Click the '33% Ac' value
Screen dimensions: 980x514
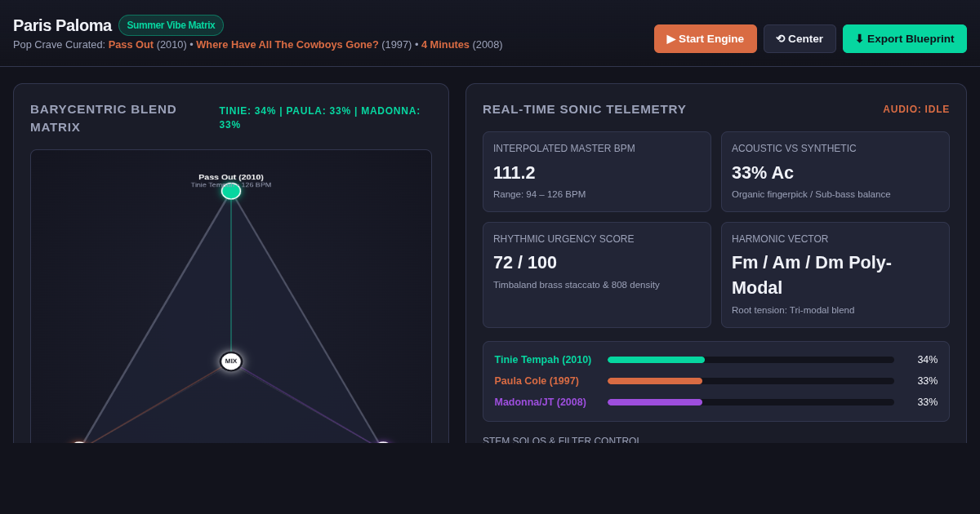pyautogui.click(x=763, y=173)
